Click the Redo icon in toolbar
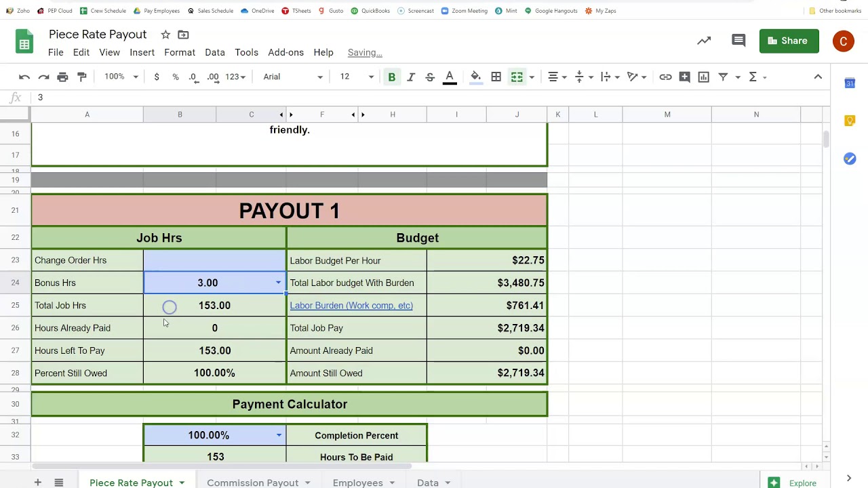Screen dimensions: 868x488 tap(43, 77)
